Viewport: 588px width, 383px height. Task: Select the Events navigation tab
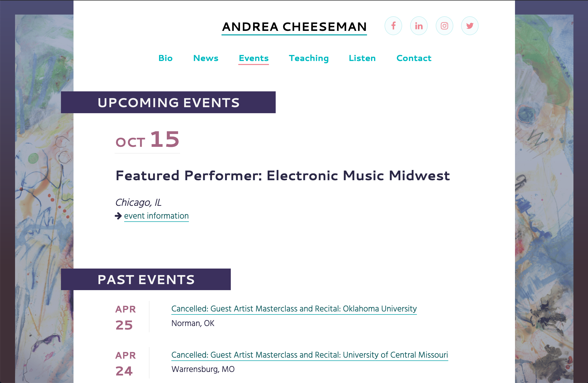point(254,59)
